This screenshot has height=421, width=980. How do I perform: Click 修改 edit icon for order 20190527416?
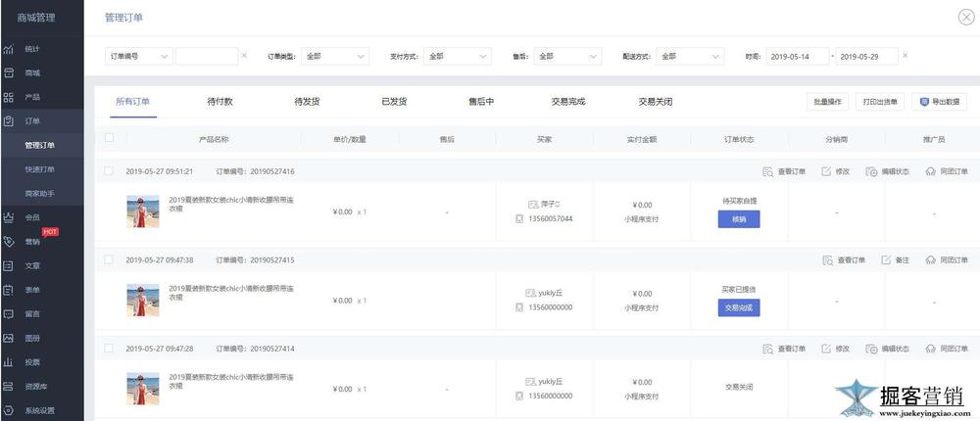tap(826, 171)
